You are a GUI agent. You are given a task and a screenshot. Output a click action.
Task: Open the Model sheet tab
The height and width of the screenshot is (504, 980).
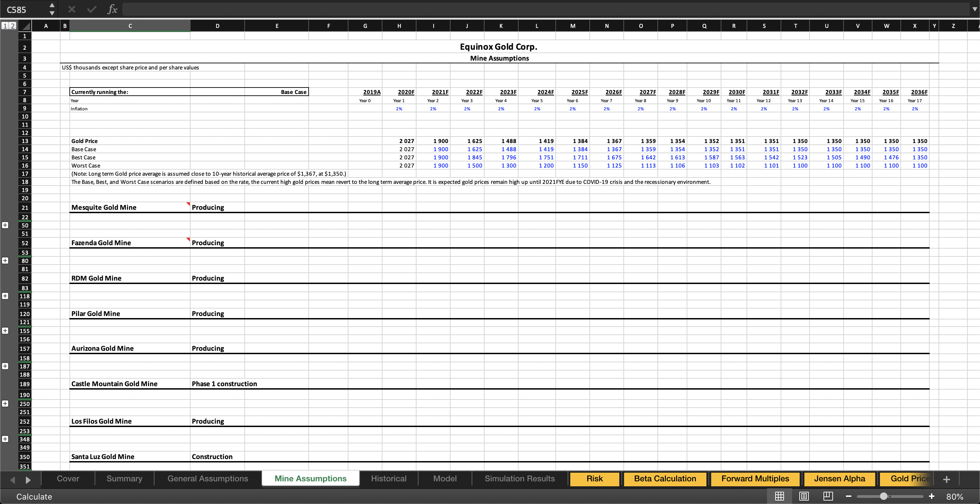[x=445, y=478]
